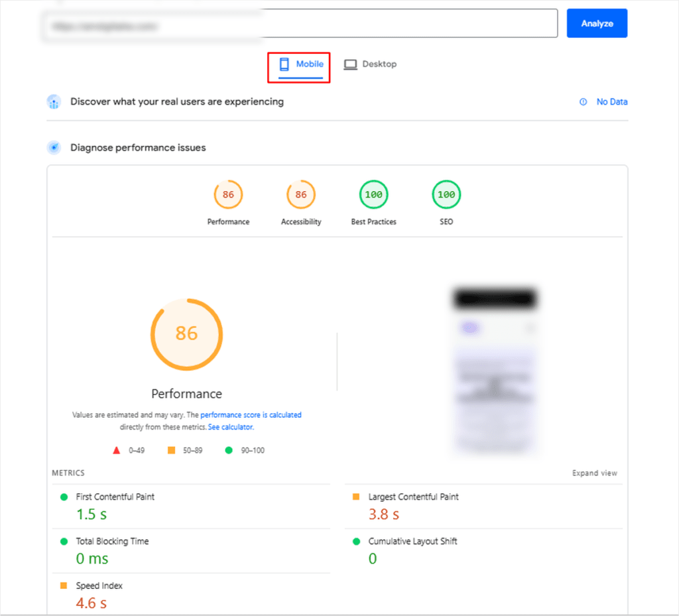Click the large Performance 86 gauge
Screen dimensions: 679x616
tap(186, 334)
